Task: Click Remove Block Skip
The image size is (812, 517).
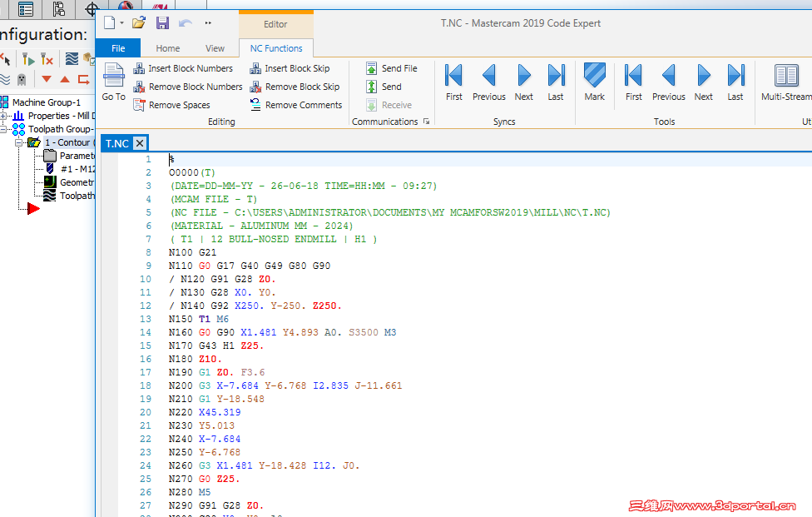Action: coord(295,87)
